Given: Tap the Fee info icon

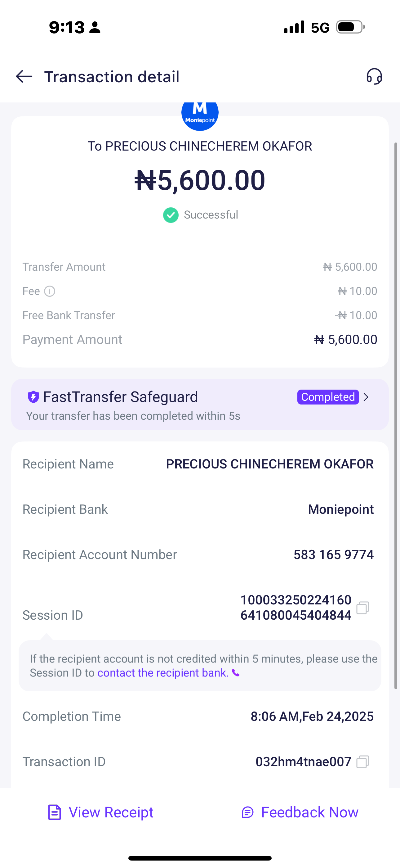Looking at the screenshot, I should click(x=50, y=291).
